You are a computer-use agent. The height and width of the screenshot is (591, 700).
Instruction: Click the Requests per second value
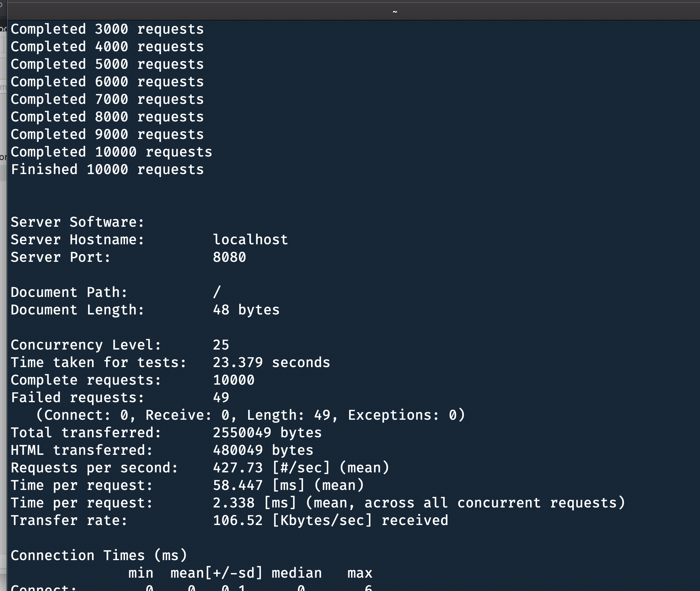click(237, 467)
